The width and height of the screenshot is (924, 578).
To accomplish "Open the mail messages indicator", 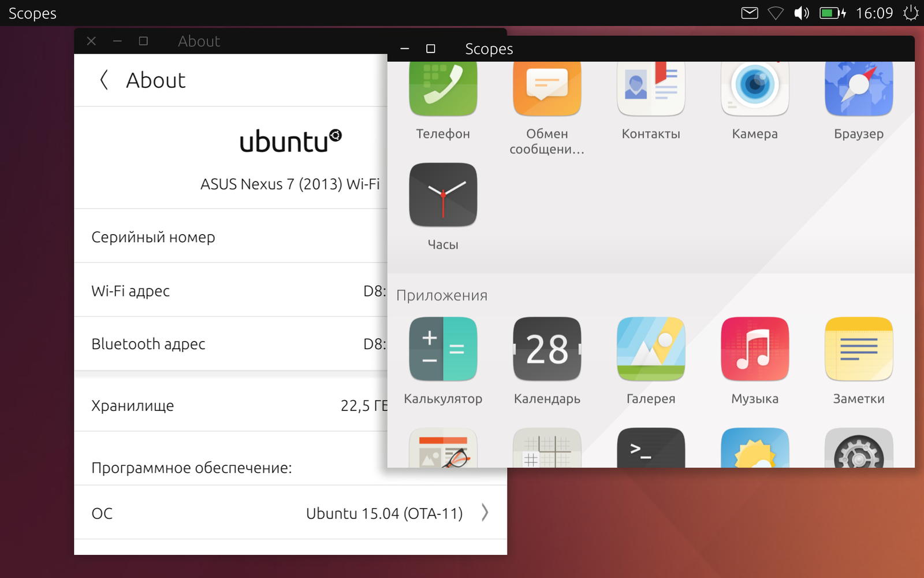I will tap(749, 13).
